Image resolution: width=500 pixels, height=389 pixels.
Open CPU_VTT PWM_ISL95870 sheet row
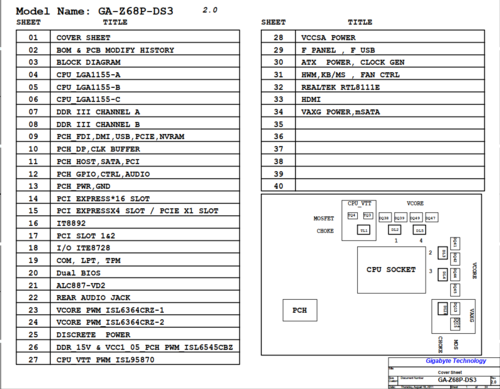pos(128,359)
